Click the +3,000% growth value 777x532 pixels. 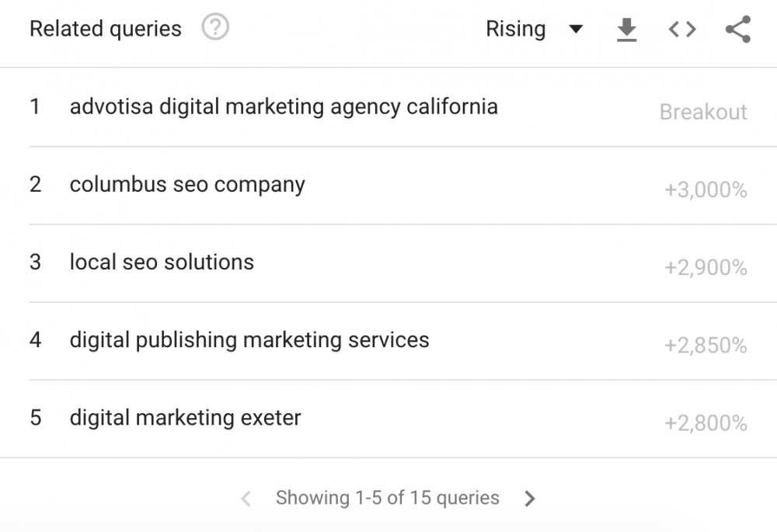pos(706,190)
